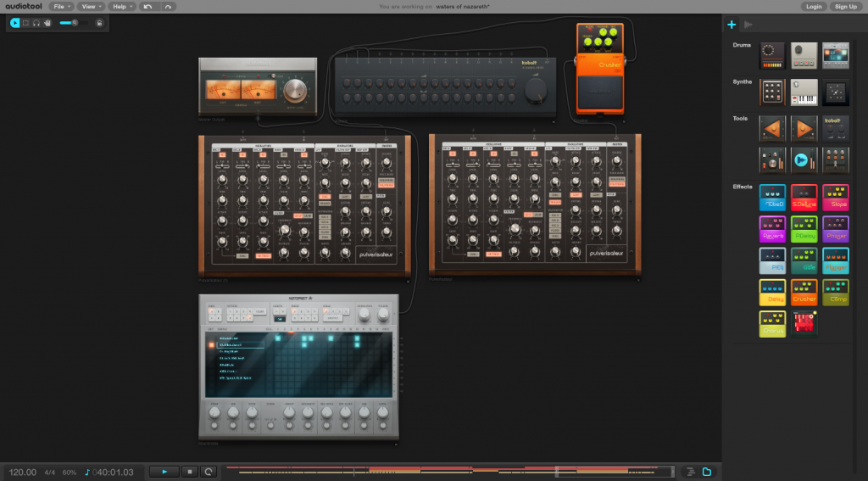This screenshot has height=481, width=868.
Task: Click the large Kobolt mixer master knob
Action: (536, 90)
